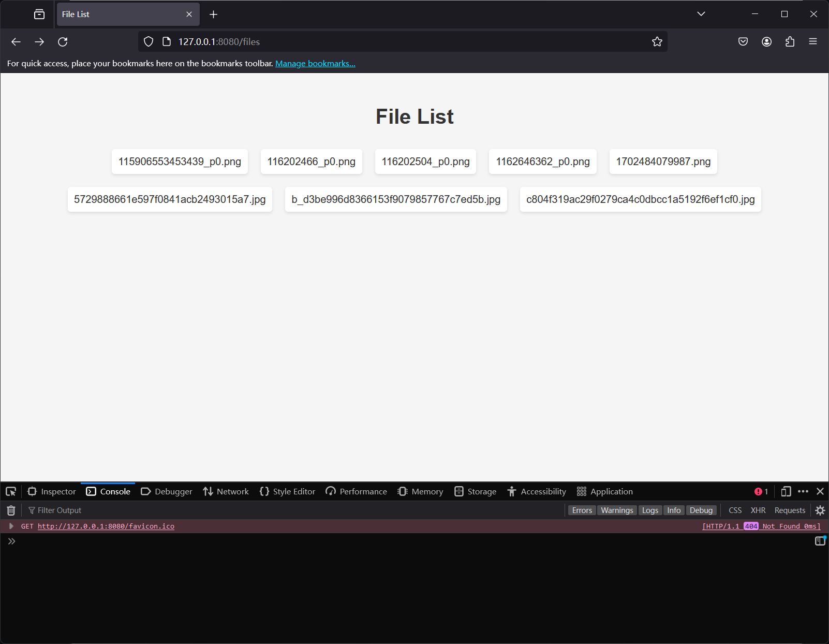Open the 116202466_p0.png file entry

(x=311, y=162)
